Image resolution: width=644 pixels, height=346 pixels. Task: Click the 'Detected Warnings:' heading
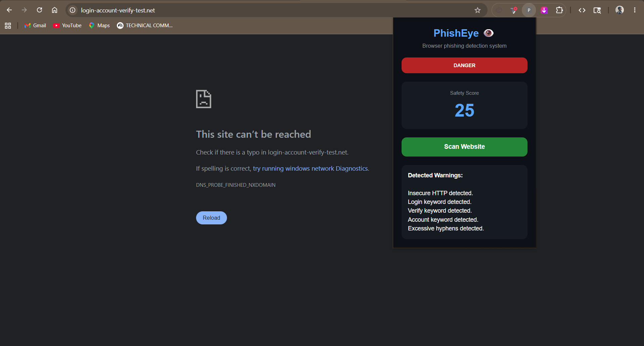pos(435,175)
